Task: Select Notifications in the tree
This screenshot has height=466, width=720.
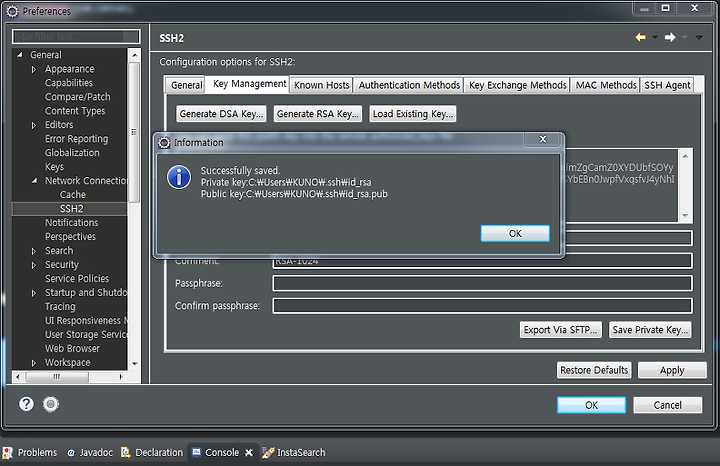Action: tap(71, 223)
